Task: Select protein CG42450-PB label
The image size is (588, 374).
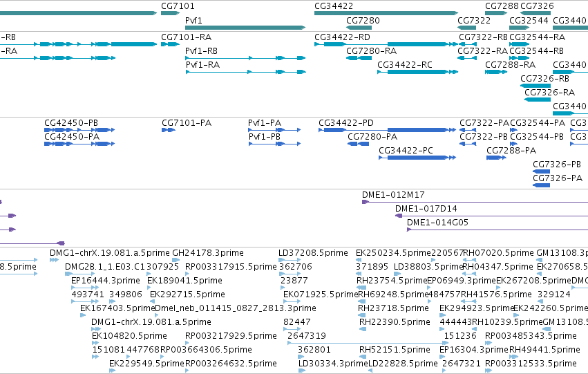Action: click(71, 123)
